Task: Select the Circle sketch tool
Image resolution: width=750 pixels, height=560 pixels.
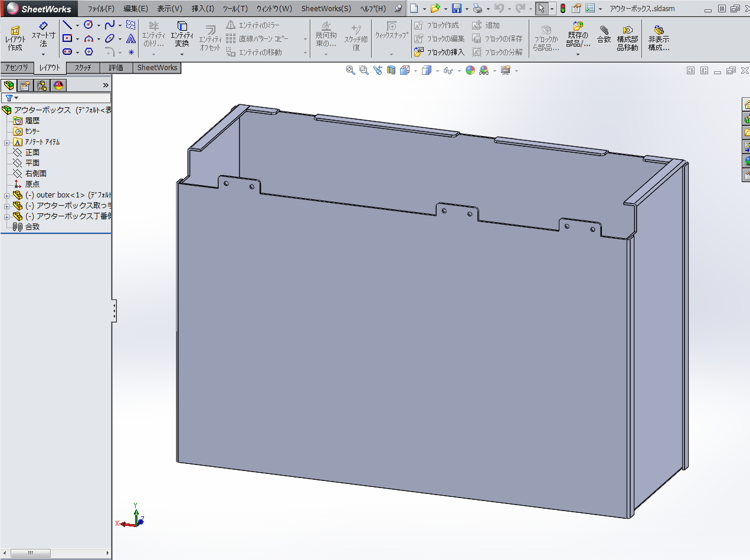Action: click(88, 25)
